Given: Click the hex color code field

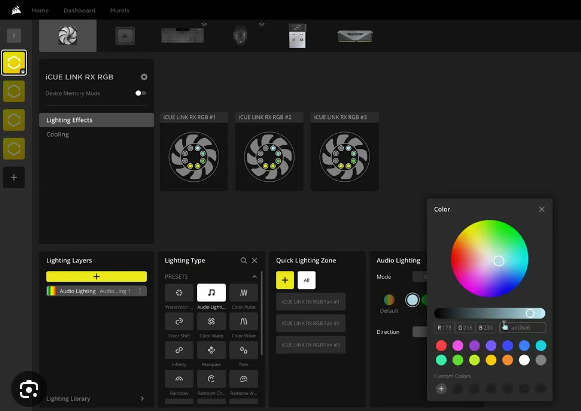Looking at the screenshot, I should (x=522, y=328).
